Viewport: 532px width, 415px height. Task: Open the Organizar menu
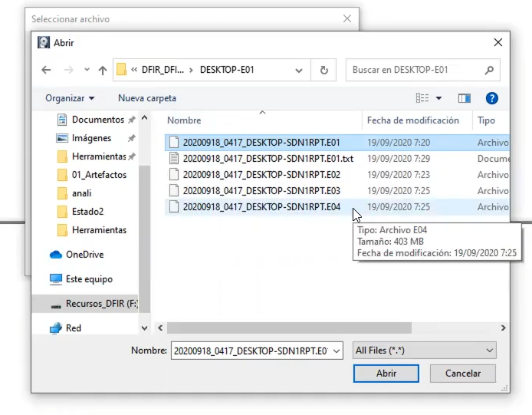point(70,98)
